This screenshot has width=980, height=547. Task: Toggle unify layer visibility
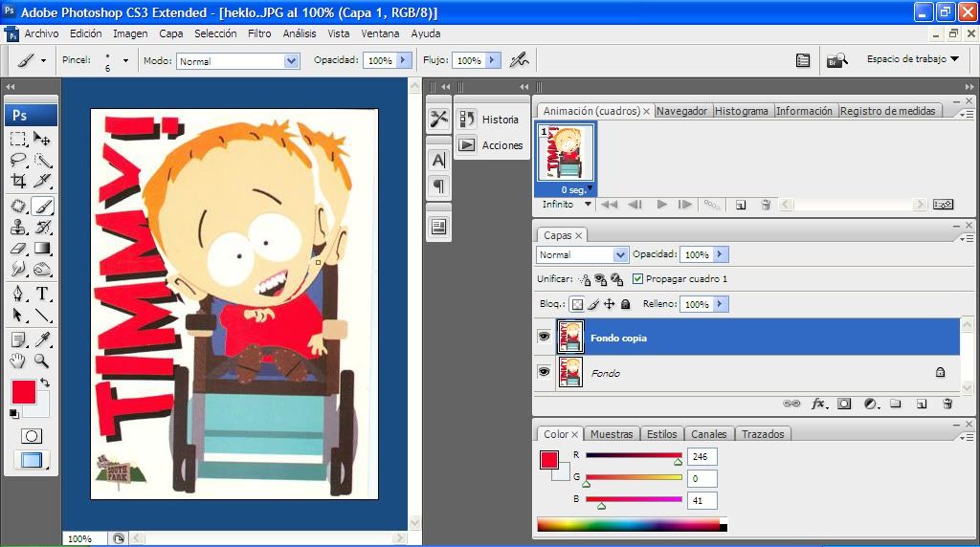[x=601, y=279]
